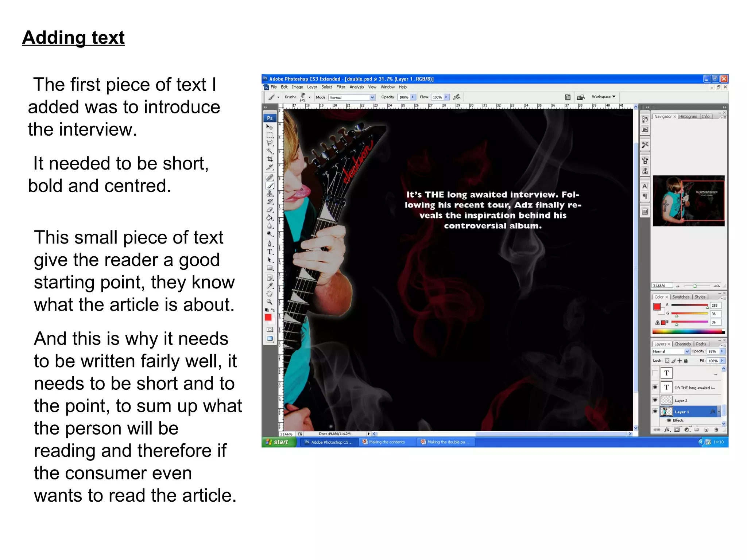Toggle Effects visibility under Layer 1

click(x=669, y=420)
